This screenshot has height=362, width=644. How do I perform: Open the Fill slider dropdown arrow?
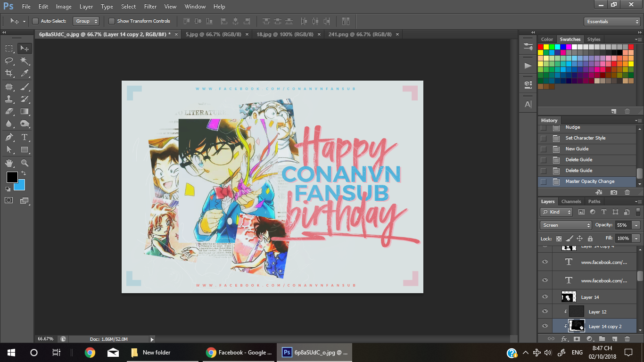click(x=636, y=239)
